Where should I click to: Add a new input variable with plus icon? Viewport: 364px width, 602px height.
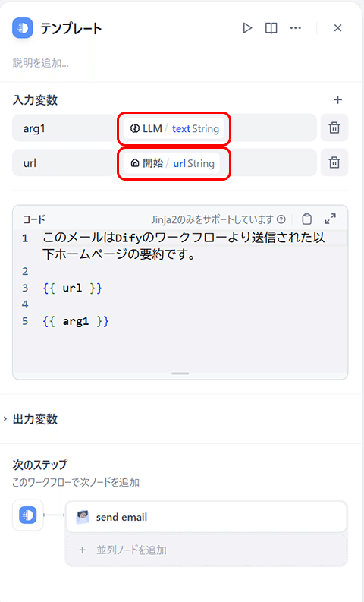[x=337, y=100]
